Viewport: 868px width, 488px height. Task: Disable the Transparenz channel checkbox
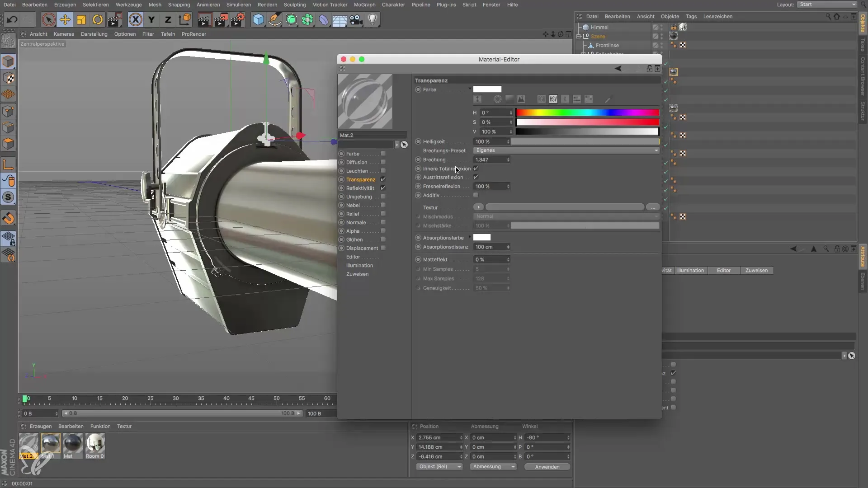click(383, 179)
